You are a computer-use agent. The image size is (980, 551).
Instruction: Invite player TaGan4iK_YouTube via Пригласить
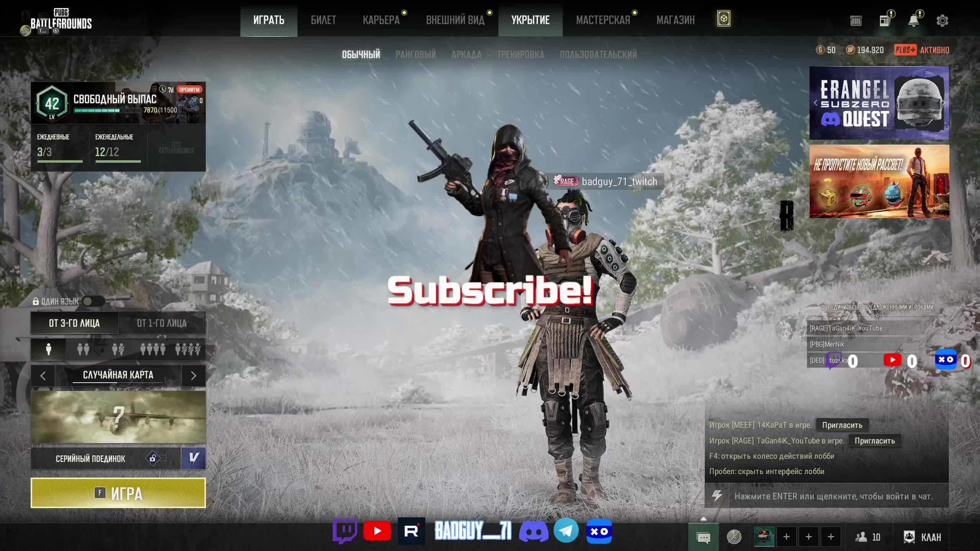[x=874, y=441]
